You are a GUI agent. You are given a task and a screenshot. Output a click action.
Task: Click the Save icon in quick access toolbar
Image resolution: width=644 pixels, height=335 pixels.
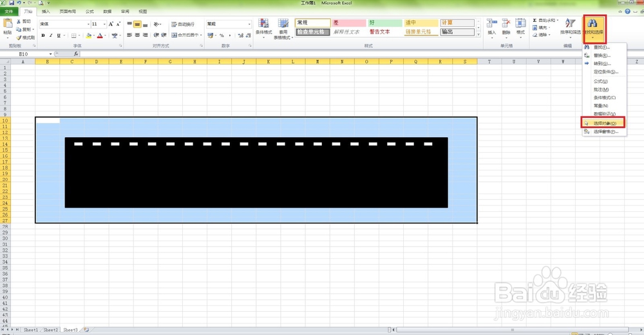12,3
